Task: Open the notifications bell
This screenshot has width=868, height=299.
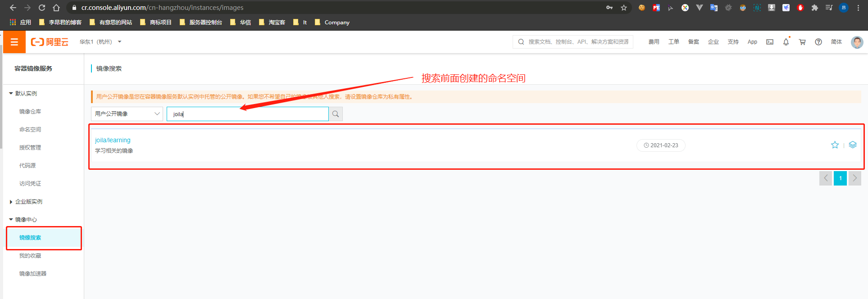Action: 786,42
